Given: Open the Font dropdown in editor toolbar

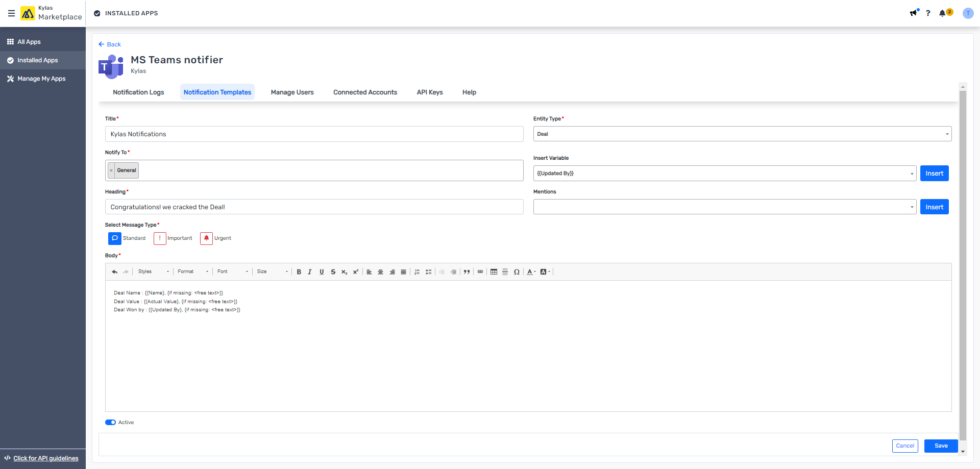Looking at the screenshot, I should 232,272.
